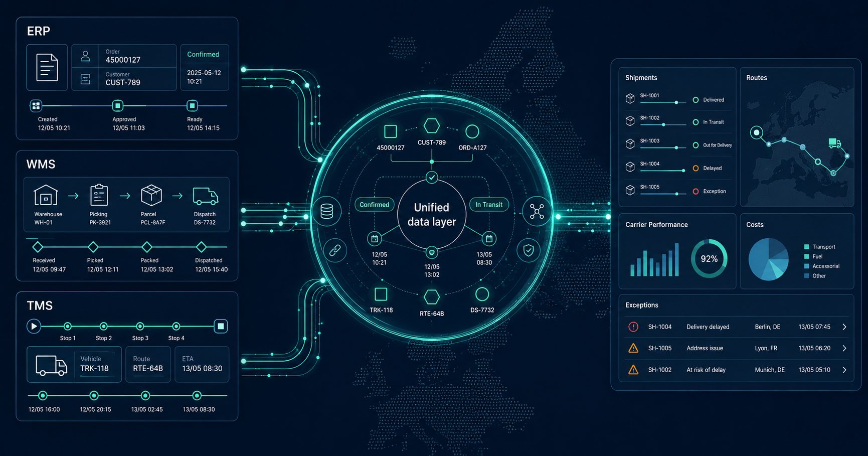Click the Costs pie chart

(x=769, y=259)
